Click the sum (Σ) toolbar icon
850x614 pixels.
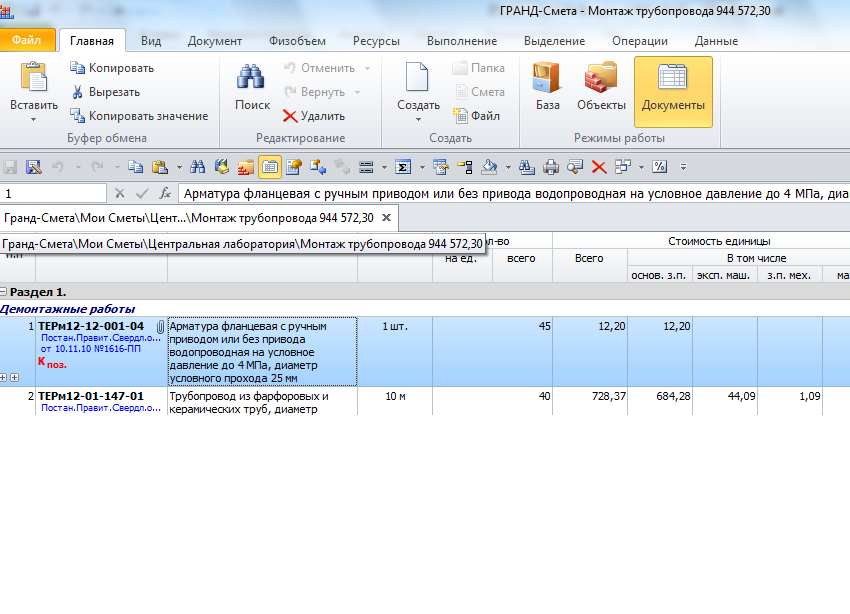(x=403, y=167)
